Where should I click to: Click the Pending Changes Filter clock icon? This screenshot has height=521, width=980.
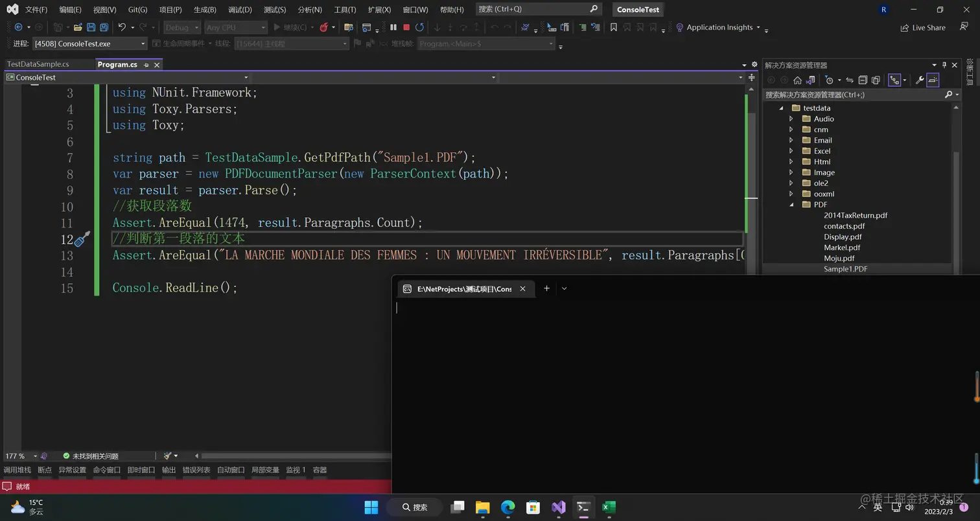click(x=829, y=80)
